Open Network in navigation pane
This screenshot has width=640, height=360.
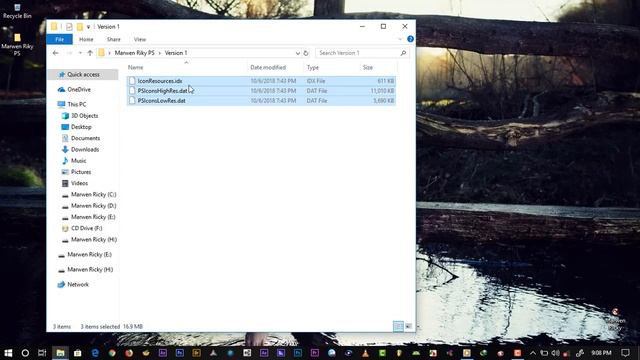pyautogui.click(x=78, y=284)
